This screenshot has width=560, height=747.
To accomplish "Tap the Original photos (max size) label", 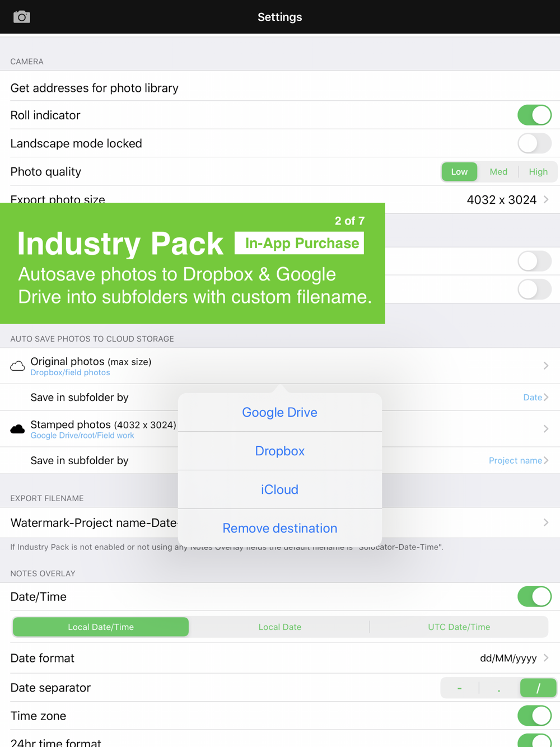I will [x=91, y=362].
